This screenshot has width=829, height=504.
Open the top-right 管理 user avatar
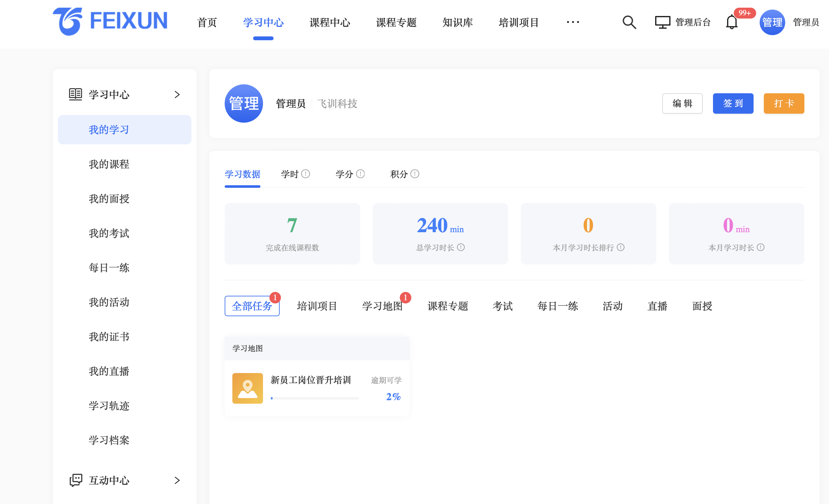tap(772, 22)
